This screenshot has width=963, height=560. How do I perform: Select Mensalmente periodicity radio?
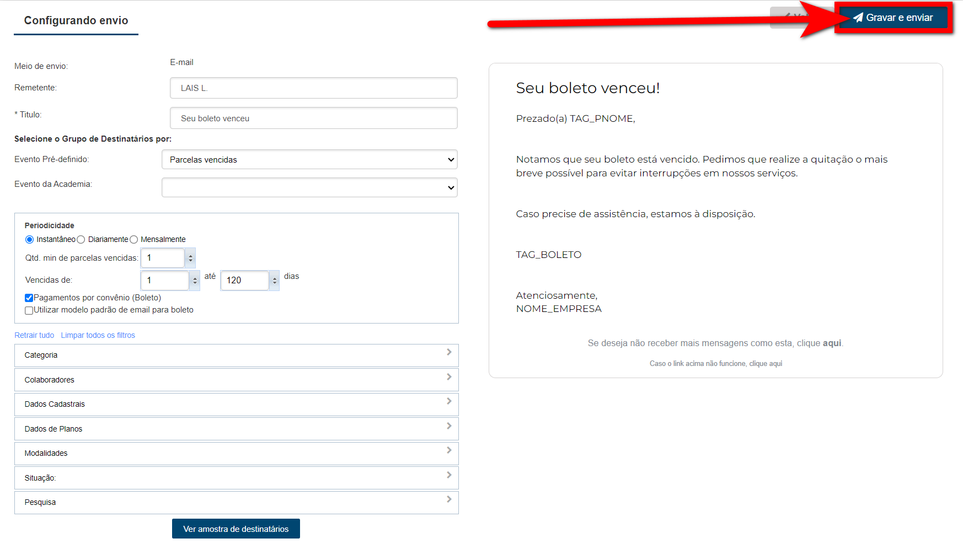133,239
